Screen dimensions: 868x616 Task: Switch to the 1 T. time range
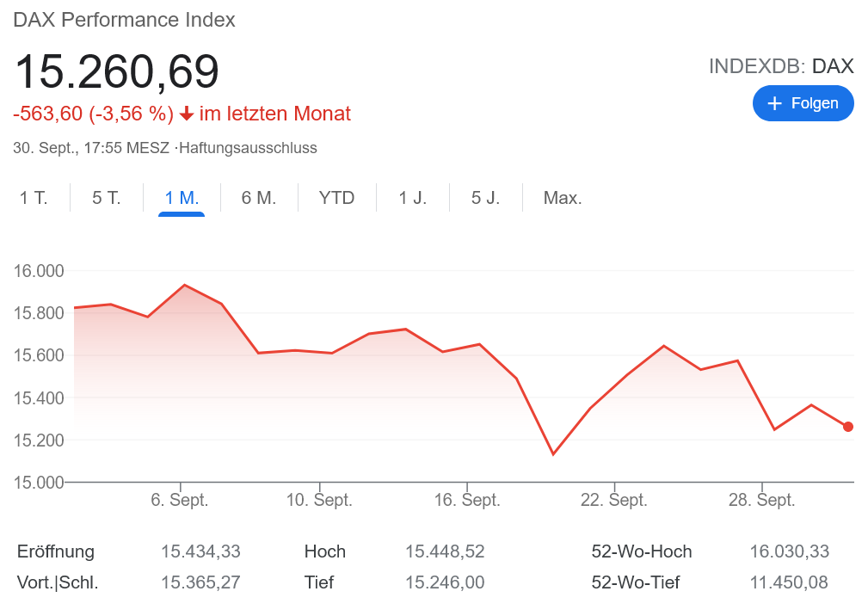tap(34, 198)
